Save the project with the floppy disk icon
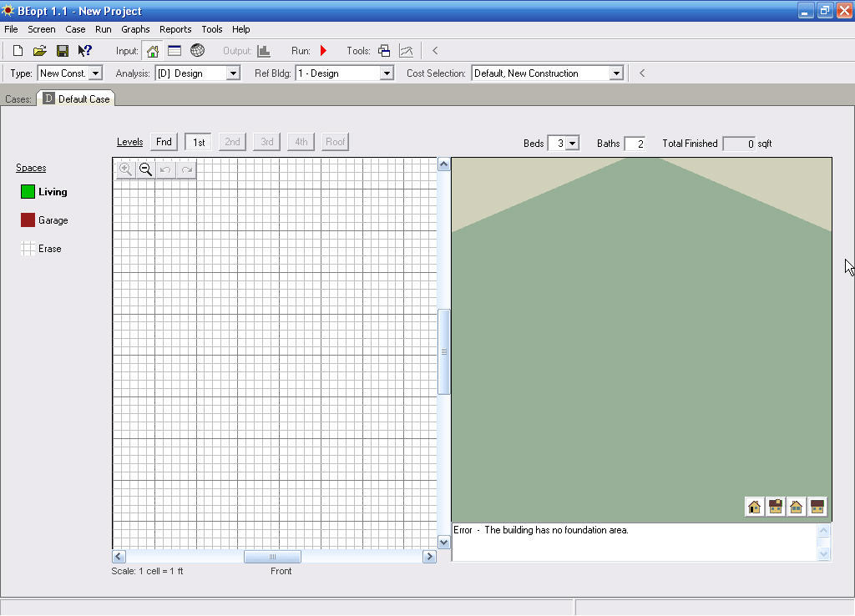 click(x=63, y=51)
